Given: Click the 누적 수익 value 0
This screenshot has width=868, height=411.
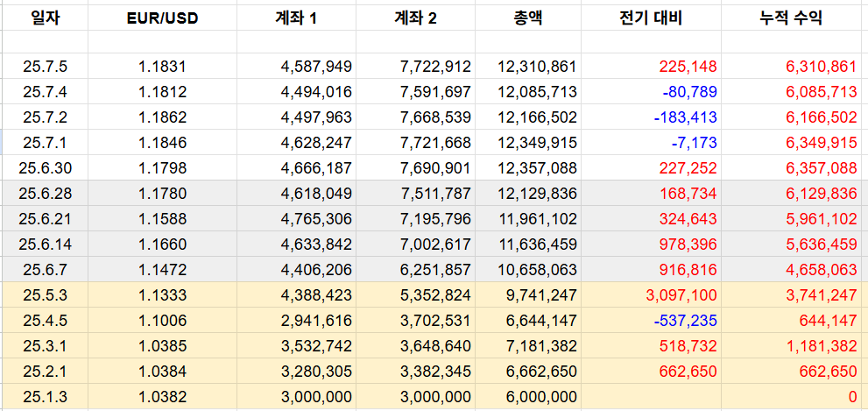Looking at the screenshot, I should click(x=791, y=397).
